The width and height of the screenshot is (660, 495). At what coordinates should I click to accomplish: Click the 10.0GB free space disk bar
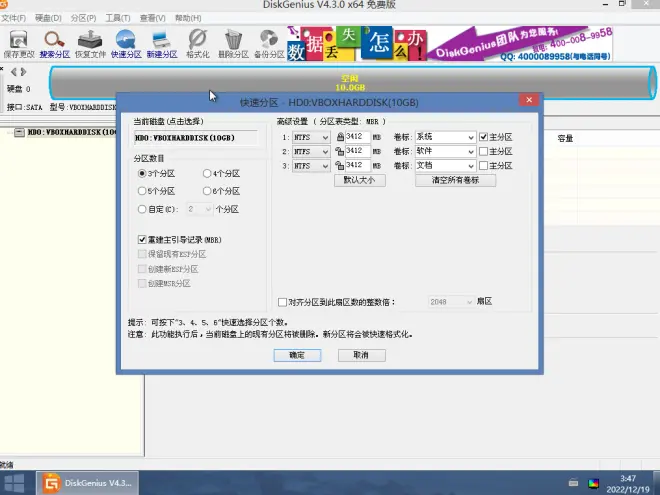point(353,83)
